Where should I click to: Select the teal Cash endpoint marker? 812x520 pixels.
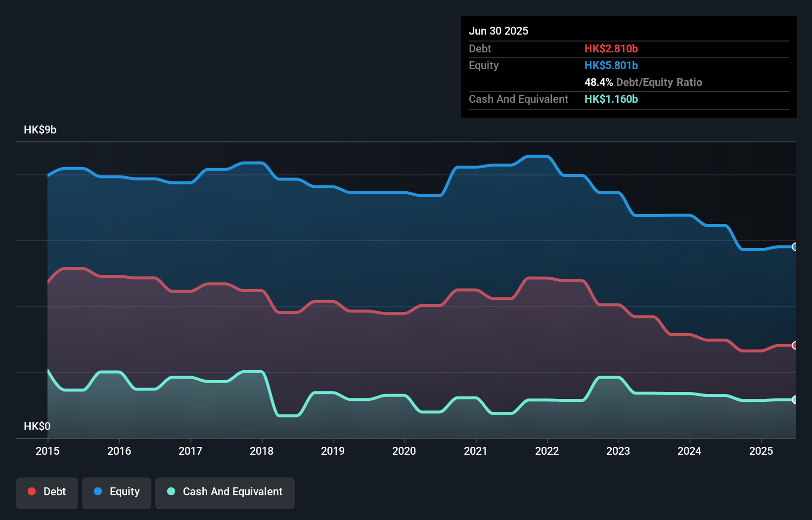(795, 400)
